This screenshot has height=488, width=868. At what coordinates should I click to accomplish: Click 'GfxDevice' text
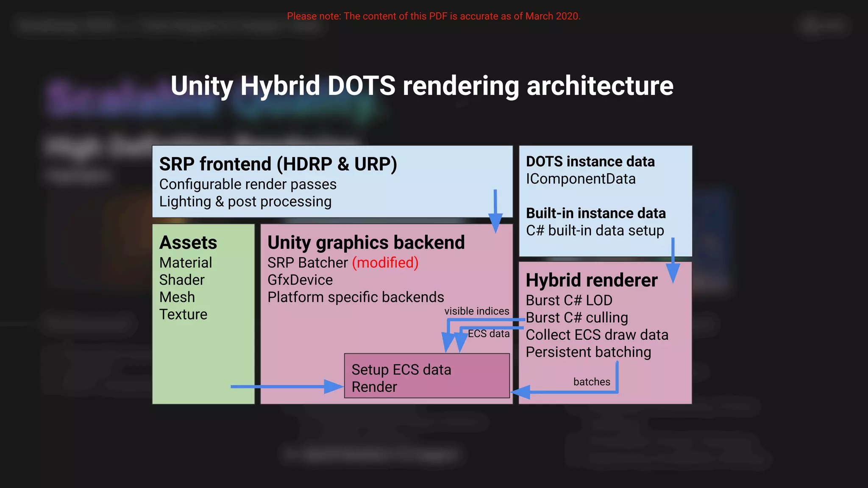click(x=300, y=280)
